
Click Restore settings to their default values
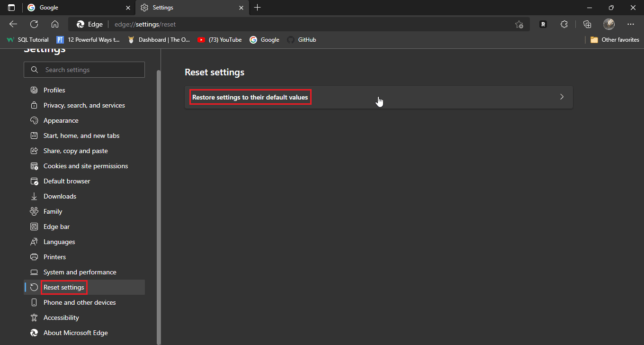[x=250, y=97]
